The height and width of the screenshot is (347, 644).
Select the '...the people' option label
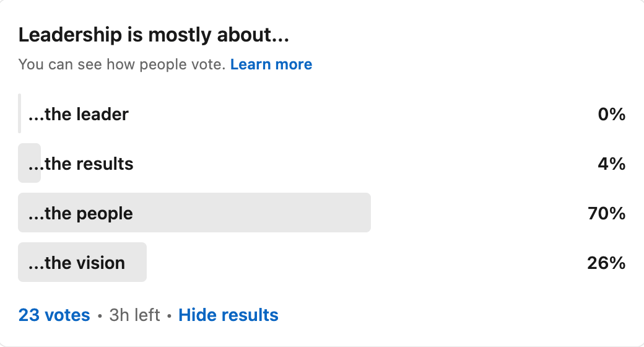click(80, 213)
